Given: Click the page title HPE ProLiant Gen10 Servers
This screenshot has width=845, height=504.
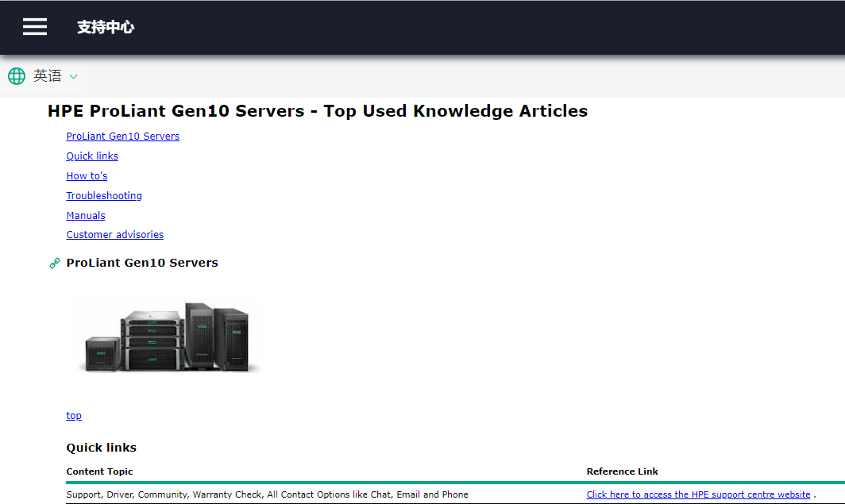Looking at the screenshot, I should tap(318, 111).
